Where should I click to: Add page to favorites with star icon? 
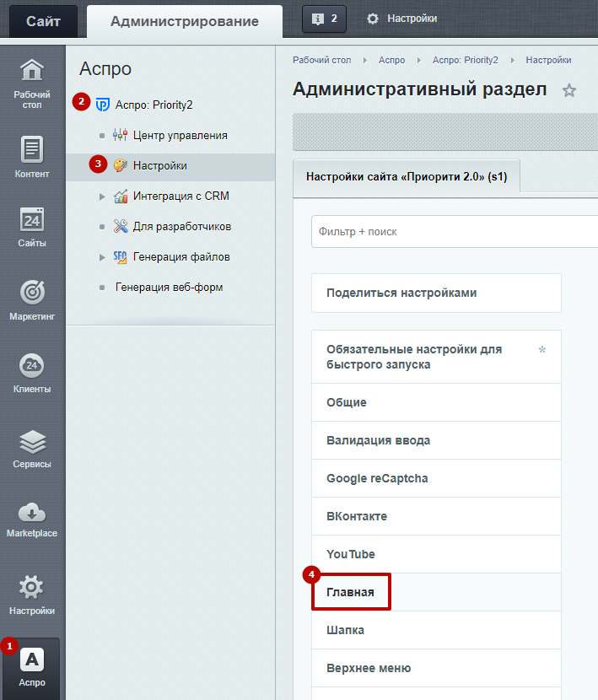click(x=569, y=91)
